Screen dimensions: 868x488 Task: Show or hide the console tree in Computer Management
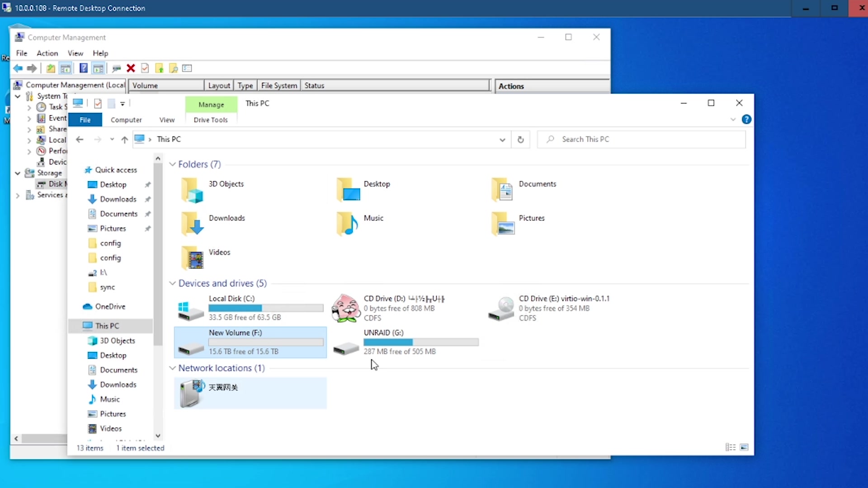point(66,68)
